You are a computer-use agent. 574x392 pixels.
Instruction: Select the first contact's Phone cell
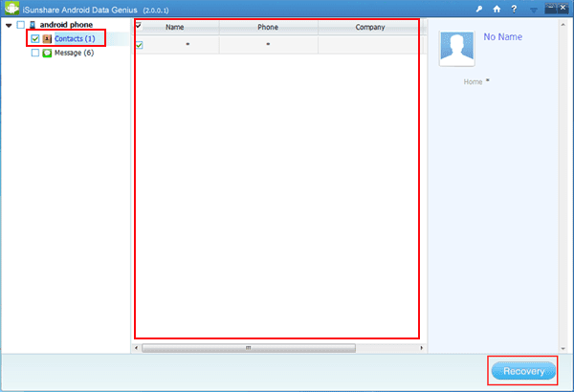tap(268, 45)
